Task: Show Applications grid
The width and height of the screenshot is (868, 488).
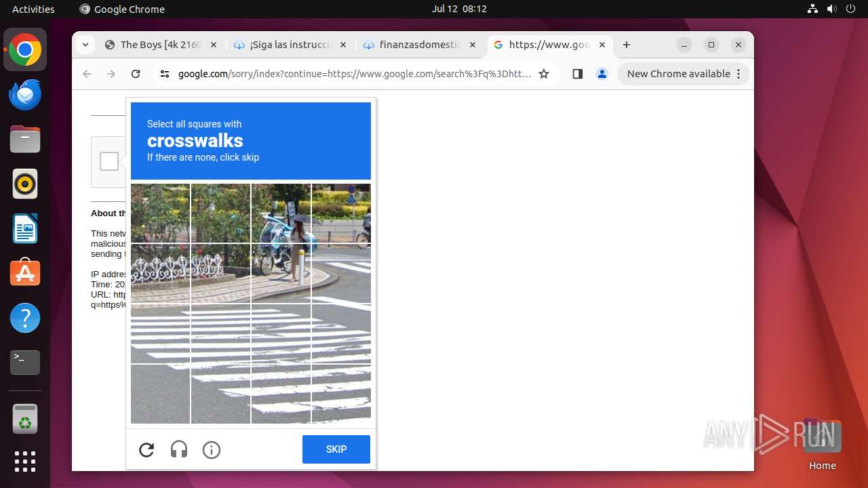Action: click(x=25, y=462)
